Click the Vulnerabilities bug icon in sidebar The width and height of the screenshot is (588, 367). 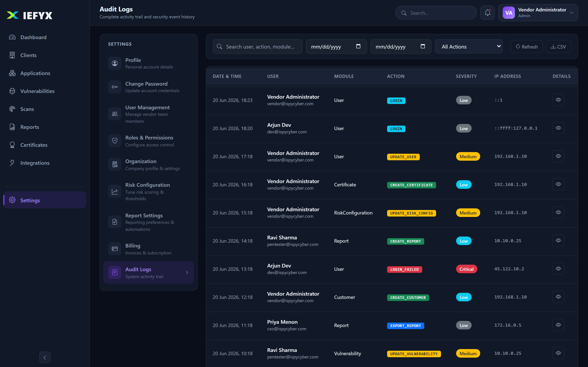point(12,91)
